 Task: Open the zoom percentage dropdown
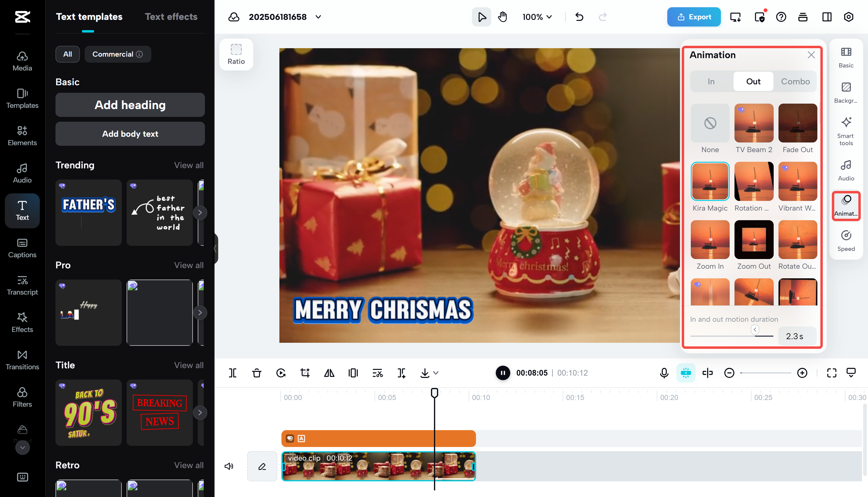coord(537,17)
